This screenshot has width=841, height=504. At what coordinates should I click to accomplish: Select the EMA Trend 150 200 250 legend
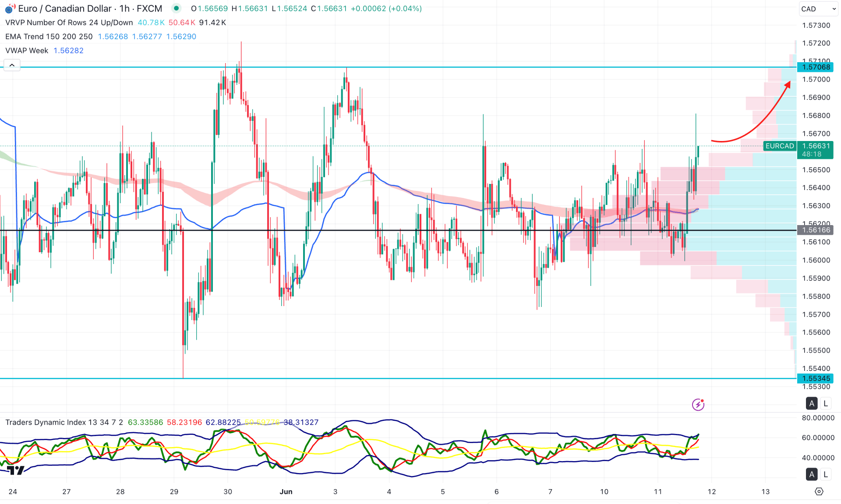(x=49, y=36)
